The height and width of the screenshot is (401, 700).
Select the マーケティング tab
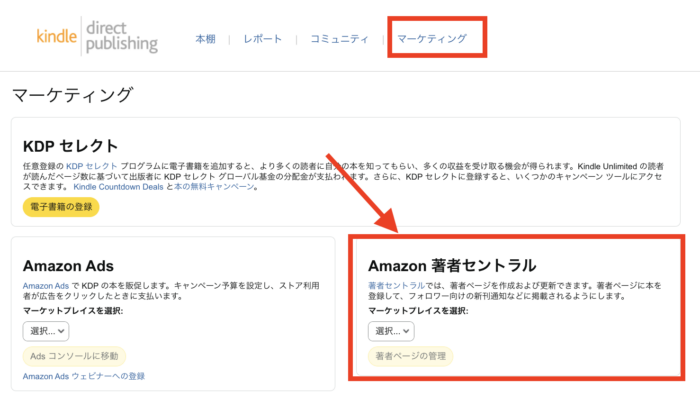coord(432,39)
